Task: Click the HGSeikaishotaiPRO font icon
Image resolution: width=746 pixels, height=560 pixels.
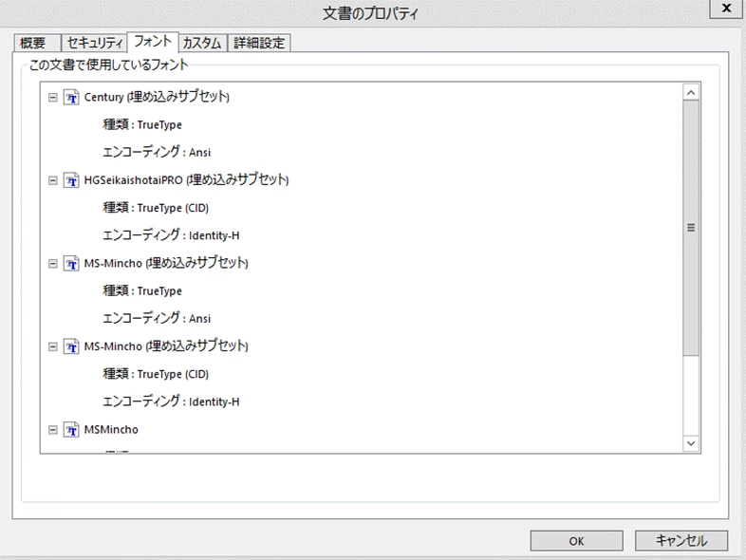Action: tap(71, 180)
